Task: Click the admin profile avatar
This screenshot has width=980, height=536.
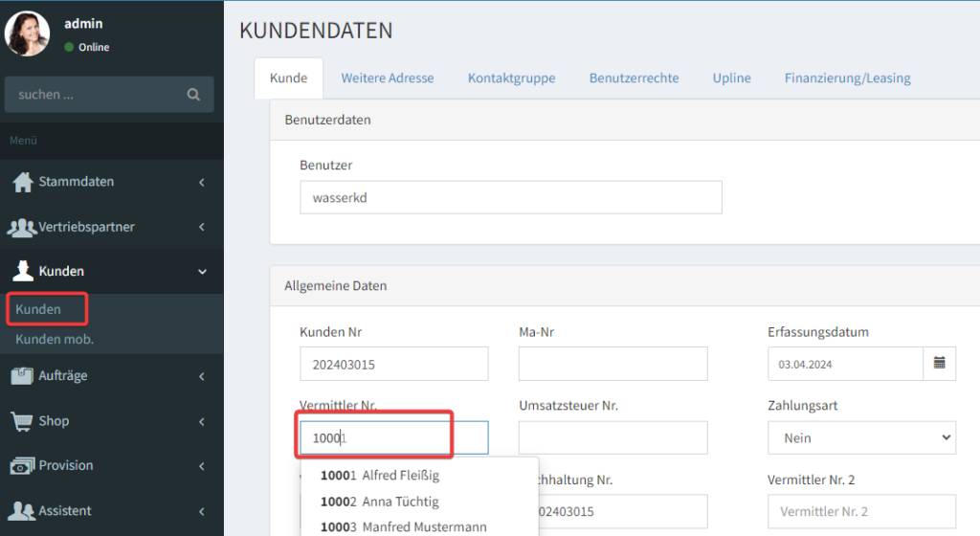Action: point(27,33)
